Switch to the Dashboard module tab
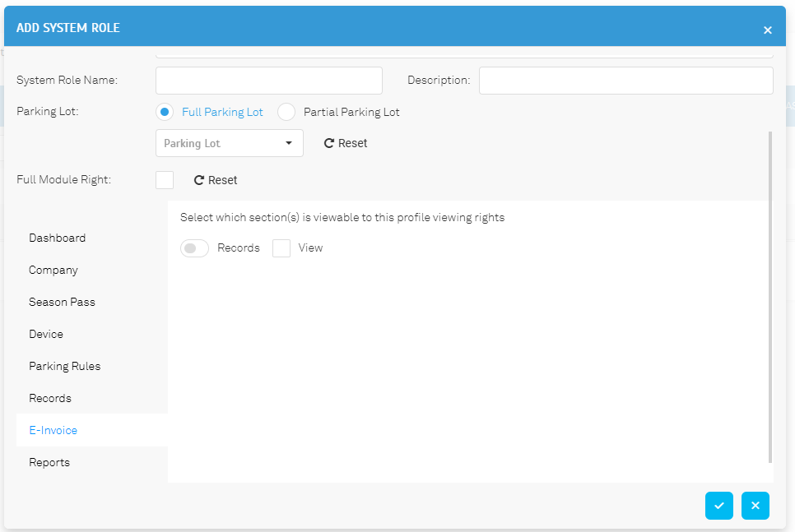 click(x=57, y=238)
